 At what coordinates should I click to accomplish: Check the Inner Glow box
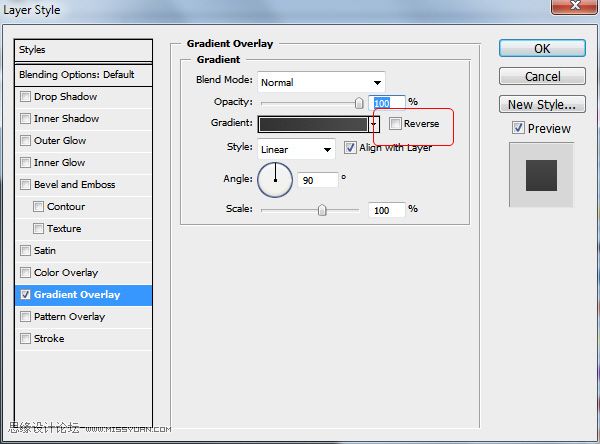point(25,163)
